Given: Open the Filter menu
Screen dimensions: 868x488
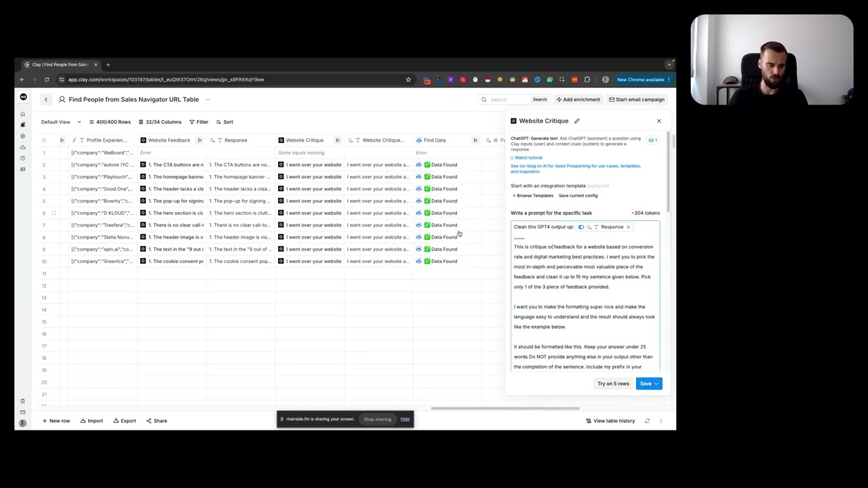Looking at the screenshot, I should click(199, 122).
